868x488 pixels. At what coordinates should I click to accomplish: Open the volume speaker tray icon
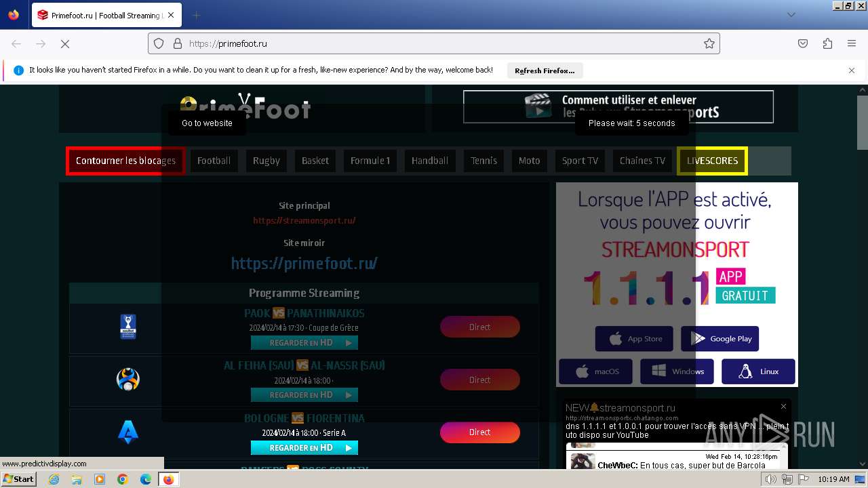(x=771, y=479)
